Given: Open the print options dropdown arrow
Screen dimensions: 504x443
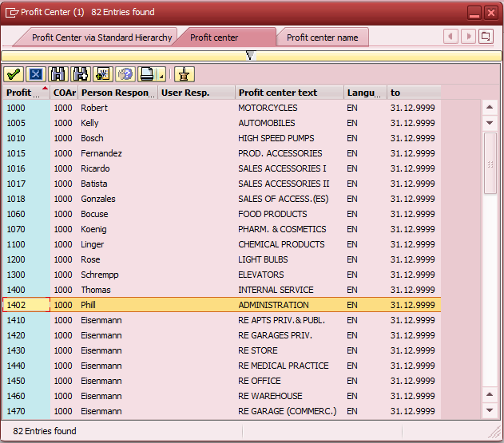Looking at the screenshot, I should pos(161,74).
